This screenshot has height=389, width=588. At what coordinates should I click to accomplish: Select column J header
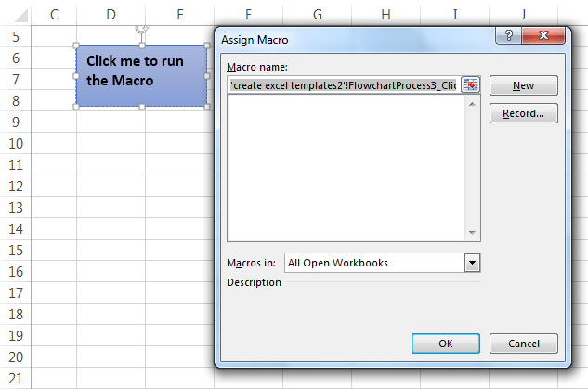point(524,15)
